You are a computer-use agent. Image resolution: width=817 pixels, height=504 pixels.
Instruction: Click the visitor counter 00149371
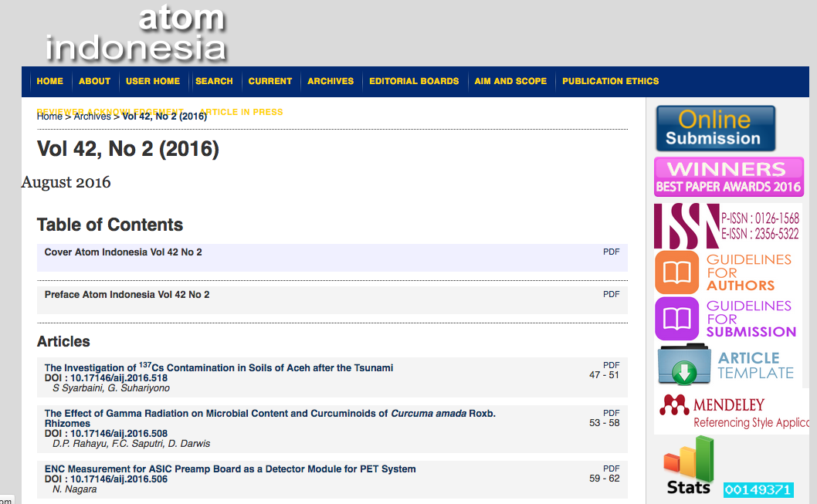(758, 490)
